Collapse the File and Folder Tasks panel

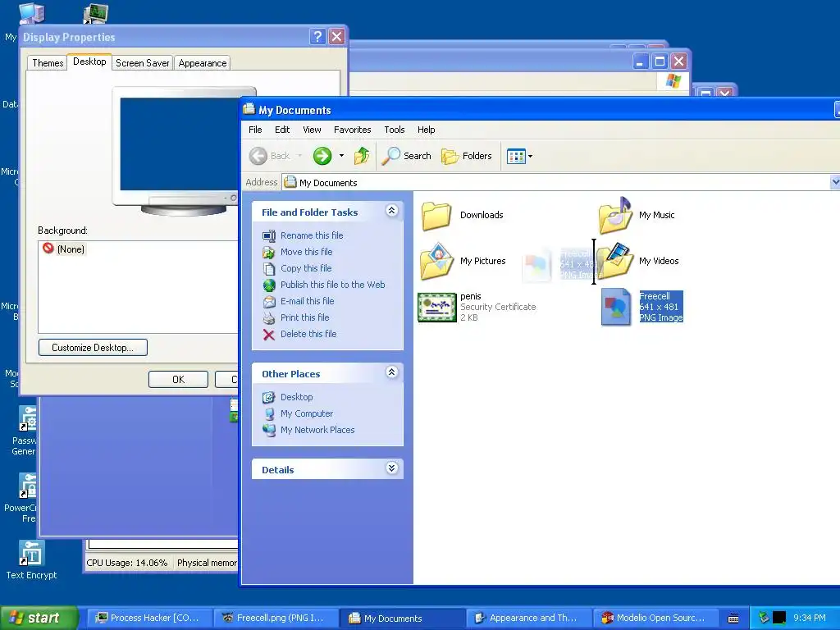click(x=391, y=211)
